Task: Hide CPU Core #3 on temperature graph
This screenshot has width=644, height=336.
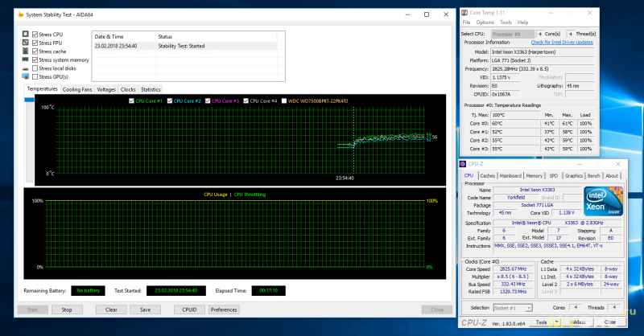Action: pos(208,101)
